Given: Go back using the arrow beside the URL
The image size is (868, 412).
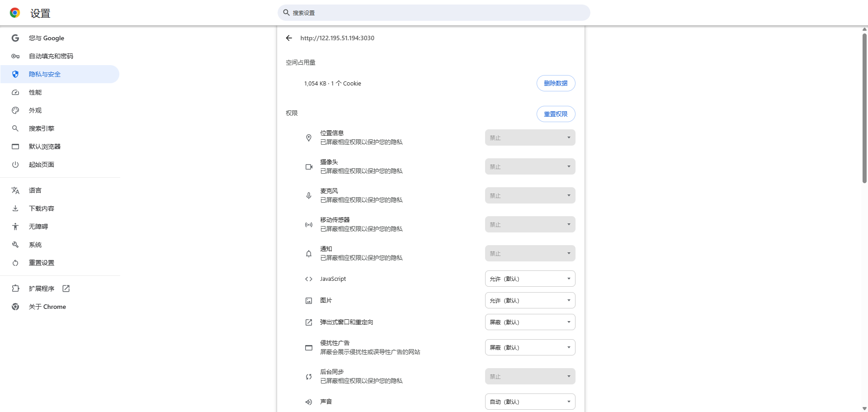Looking at the screenshot, I should (x=289, y=38).
